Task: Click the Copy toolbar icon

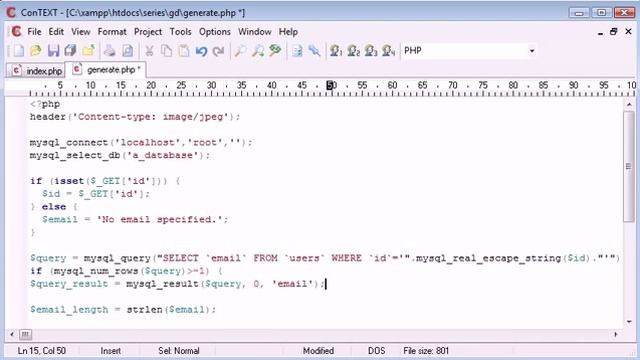Action: (167, 51)
